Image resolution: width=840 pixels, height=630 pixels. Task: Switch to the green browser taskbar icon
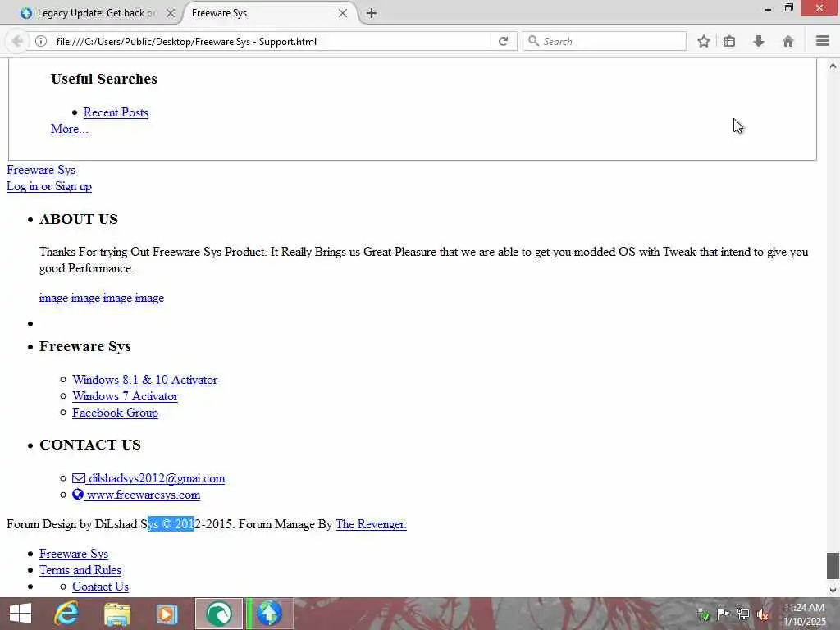[218, 614]
